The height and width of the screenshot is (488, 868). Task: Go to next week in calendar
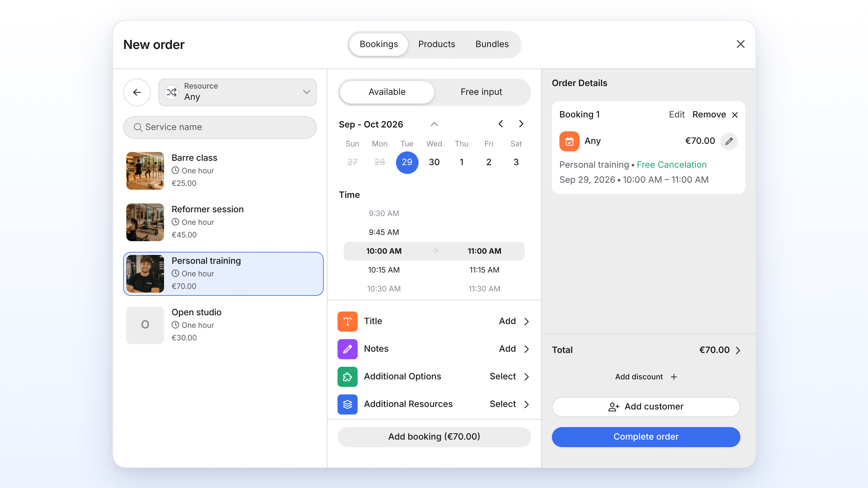521,124
